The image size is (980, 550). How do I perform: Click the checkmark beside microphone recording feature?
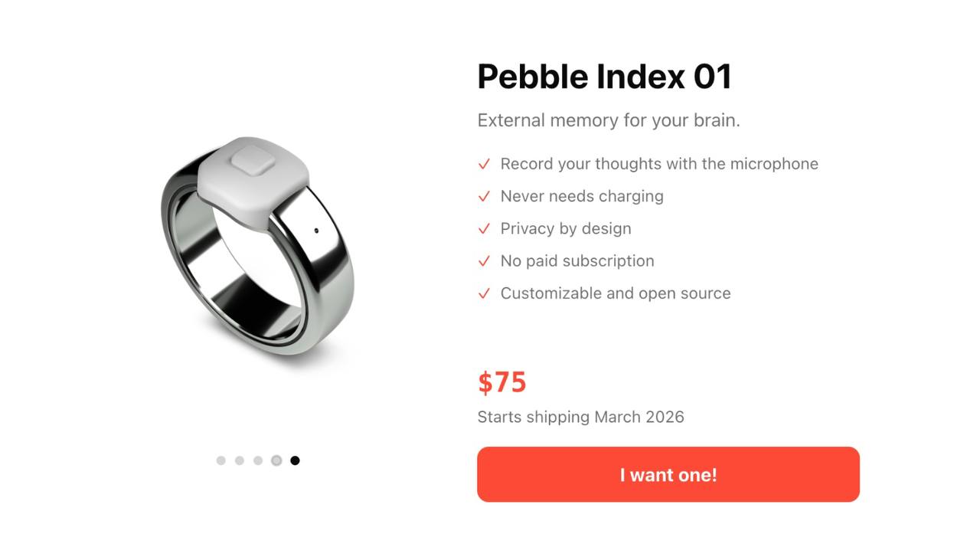(483, 164)
